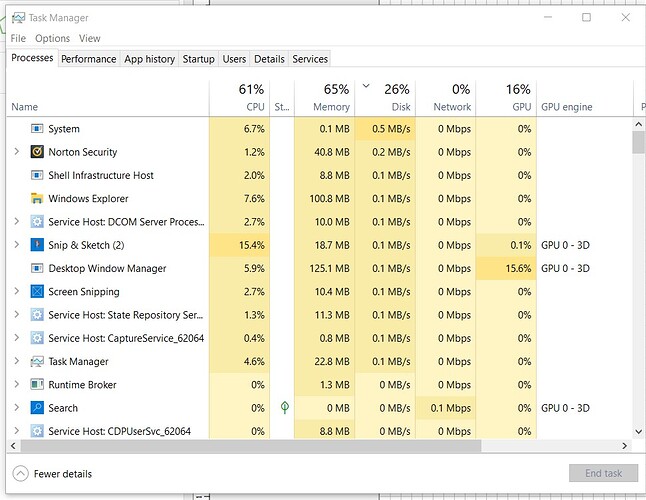Click the System process icon
This screenshot has width=646, height=500.
coord(37,129)
